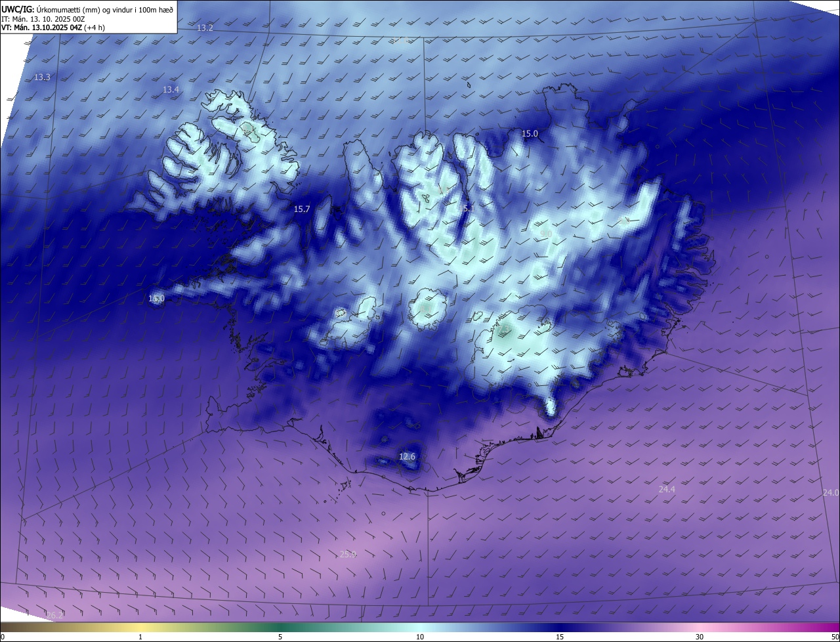Click the '5' tick label on the color scale

280,637
